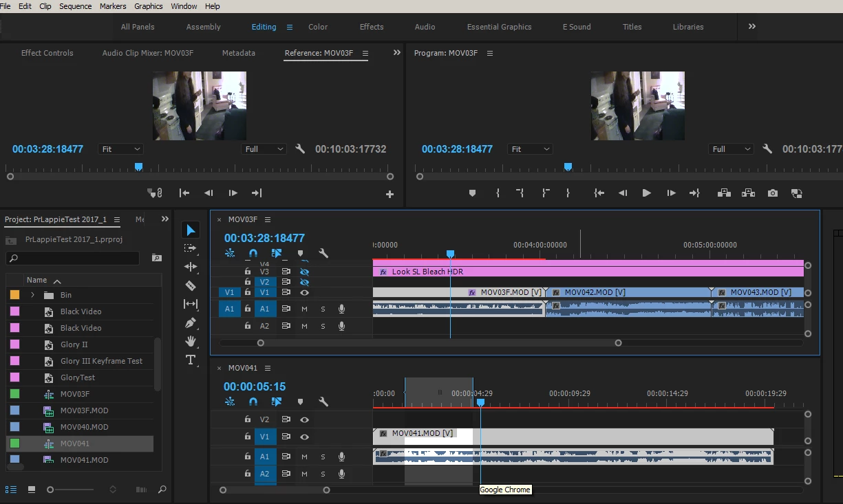Open MOV03F timeline panel menu
The image size is (843, 504).
[268, 219]
